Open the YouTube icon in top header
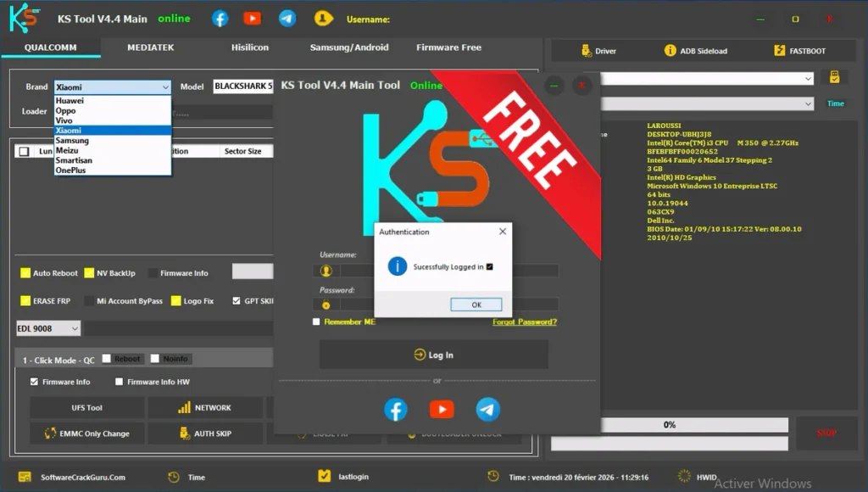 pyautogui.click(x=252, y=19)
